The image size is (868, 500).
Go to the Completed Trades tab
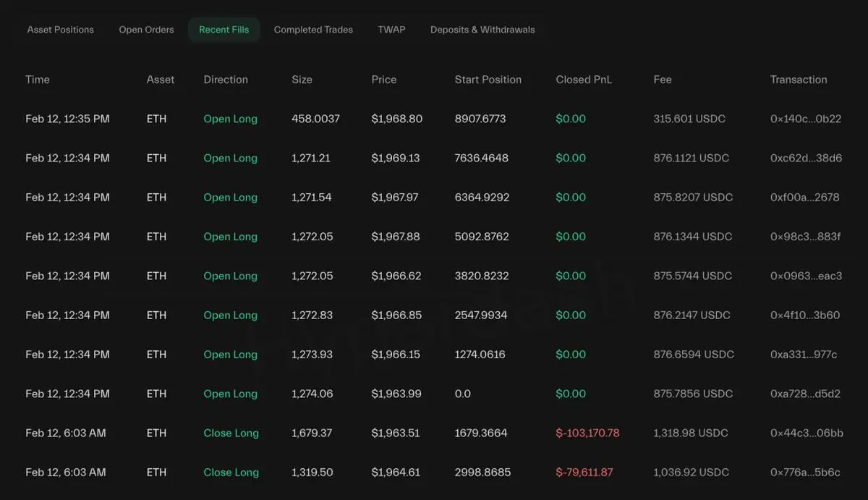click(313, 30)
